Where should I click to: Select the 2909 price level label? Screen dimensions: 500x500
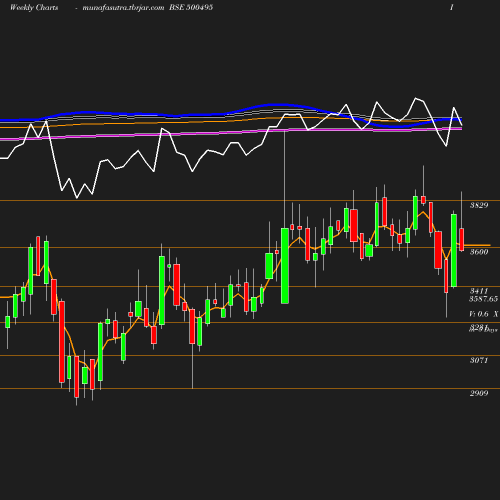pos(479,393)
